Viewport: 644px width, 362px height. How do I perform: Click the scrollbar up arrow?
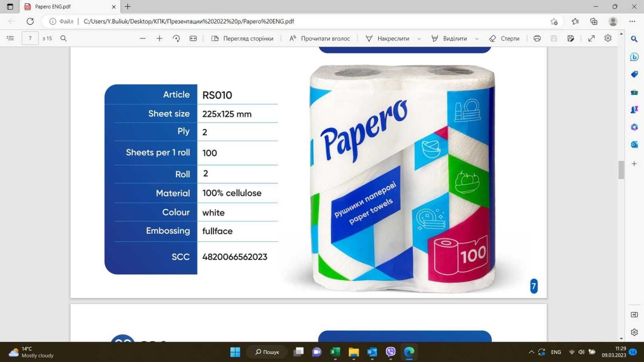(x=621, y=34)
